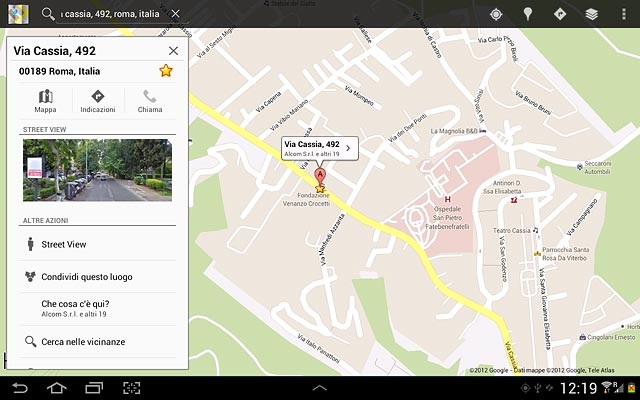
Task: Expand the Via Cassia, 492 map bubble
Action: coord(320,148)
